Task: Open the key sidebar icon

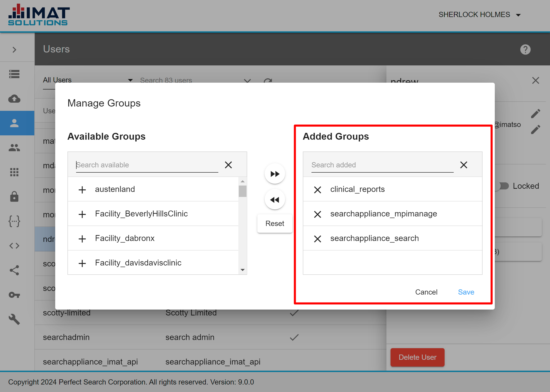Action: (x=14, y=295)
